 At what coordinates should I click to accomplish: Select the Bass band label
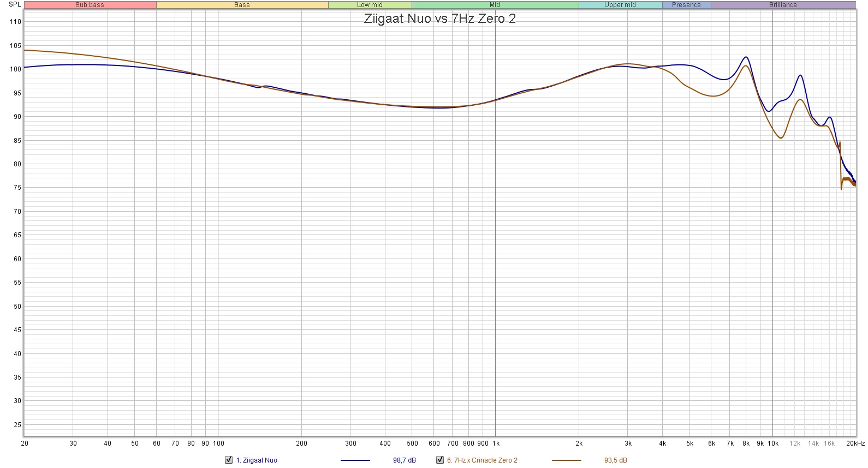point(242,5)
